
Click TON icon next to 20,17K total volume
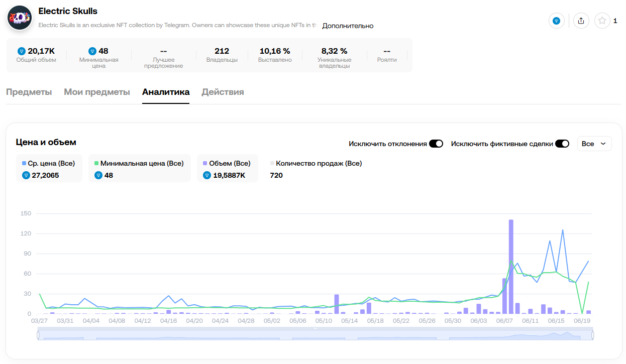tap(21, 51)
